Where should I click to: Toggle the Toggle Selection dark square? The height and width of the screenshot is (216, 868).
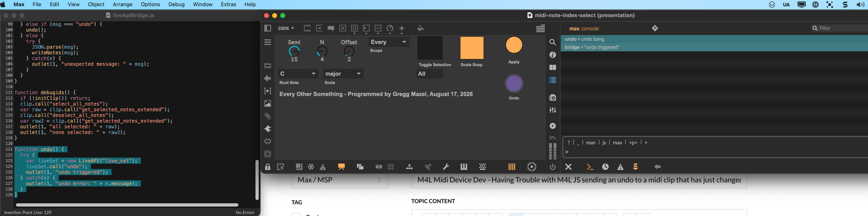(430, 48)
